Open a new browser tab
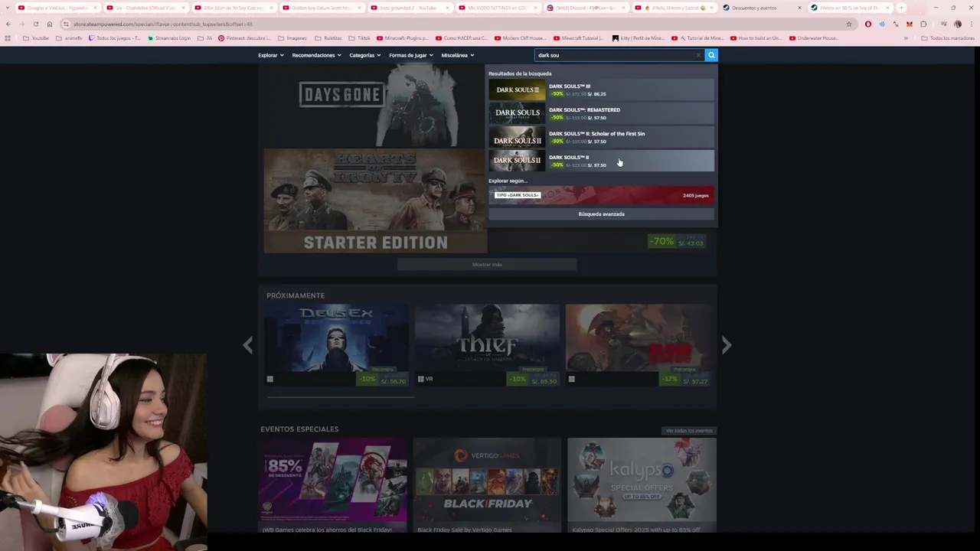980x551 pixels. click(x=901, y=8)
